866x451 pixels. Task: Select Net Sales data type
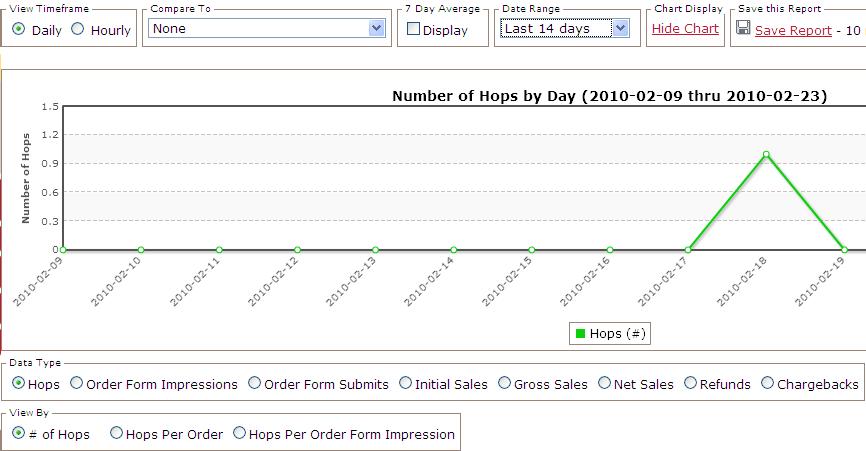(605, 383)
